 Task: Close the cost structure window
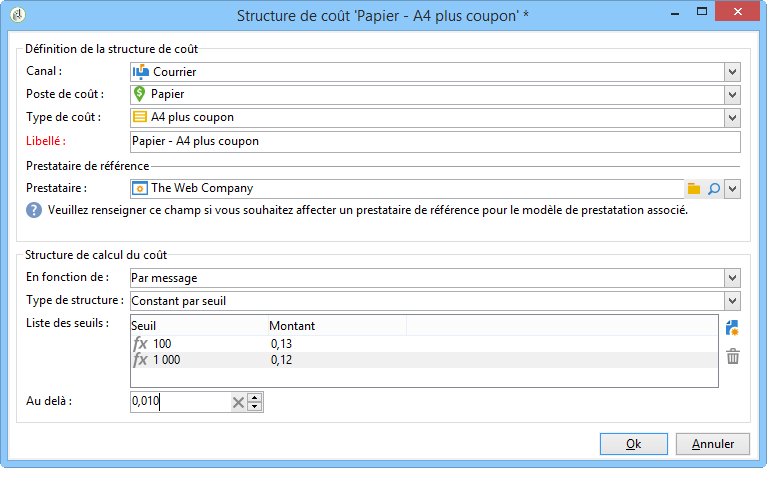tap(737, 11)
